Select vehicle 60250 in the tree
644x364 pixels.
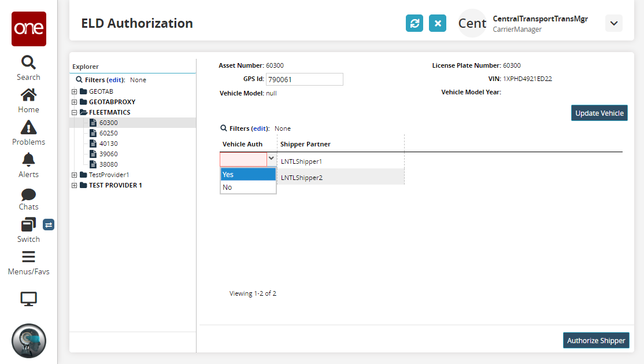(x=108, y=133)
